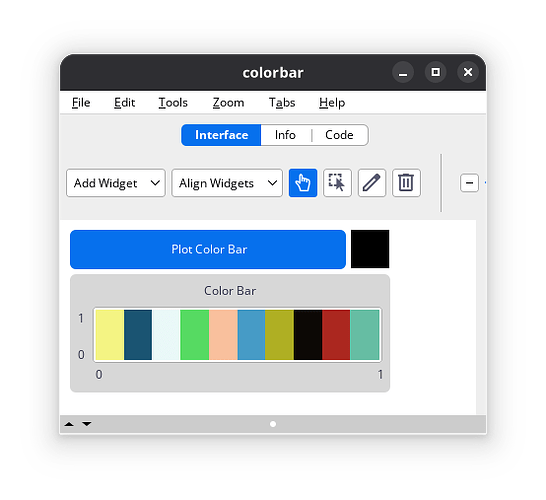The height and width of the screenshot is (500, 546).
Task: Click the bright green color bar segment
Action: [x=195, y=335]
